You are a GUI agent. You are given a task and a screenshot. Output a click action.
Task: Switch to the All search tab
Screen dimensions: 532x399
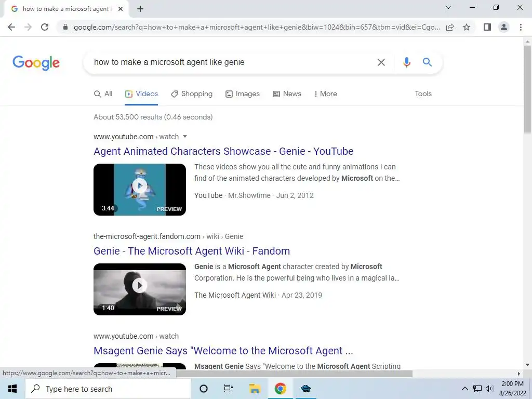103,94
